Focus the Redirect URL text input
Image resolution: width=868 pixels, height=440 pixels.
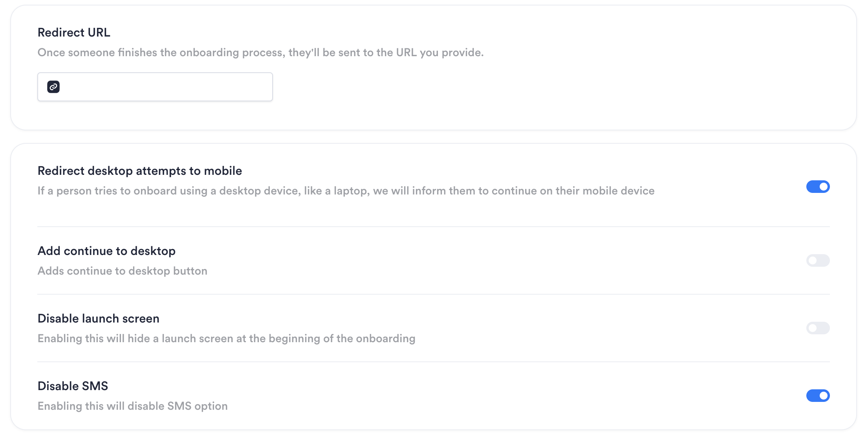[155, 87]
